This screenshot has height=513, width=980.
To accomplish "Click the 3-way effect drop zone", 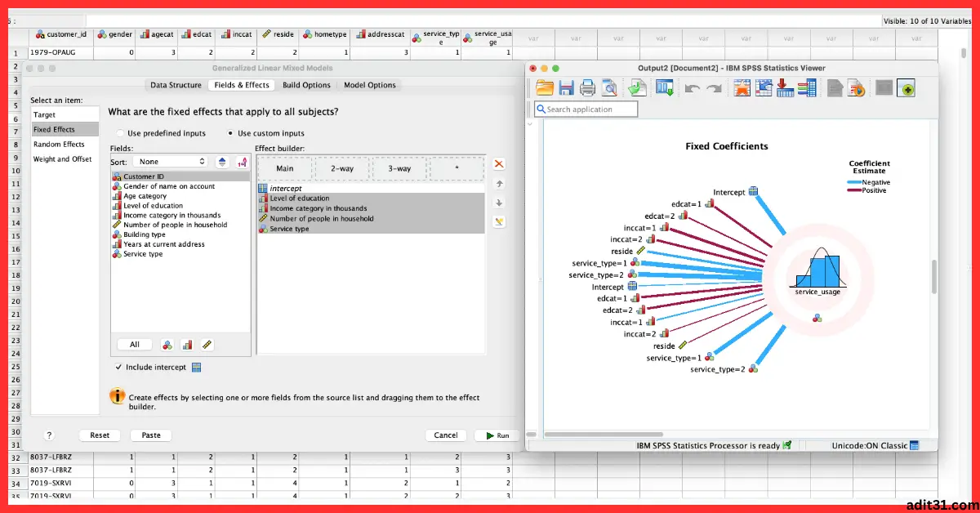I will tap(399, 168).
